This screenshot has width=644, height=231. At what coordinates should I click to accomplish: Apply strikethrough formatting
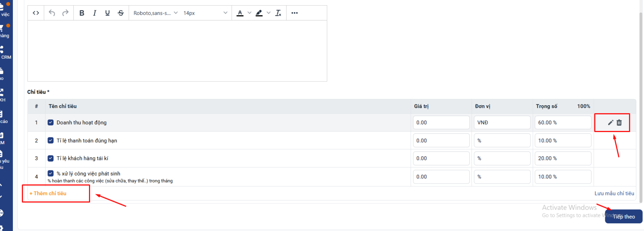point(121,13)
